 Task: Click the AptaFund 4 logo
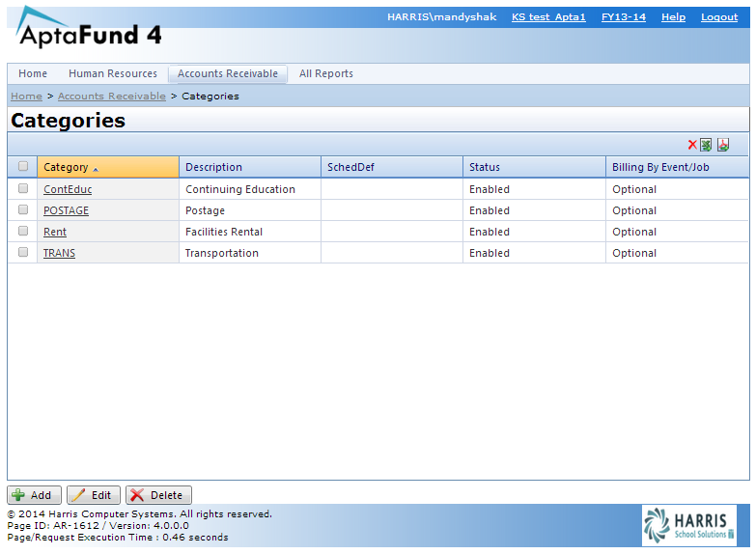click(x=89, y=28)
